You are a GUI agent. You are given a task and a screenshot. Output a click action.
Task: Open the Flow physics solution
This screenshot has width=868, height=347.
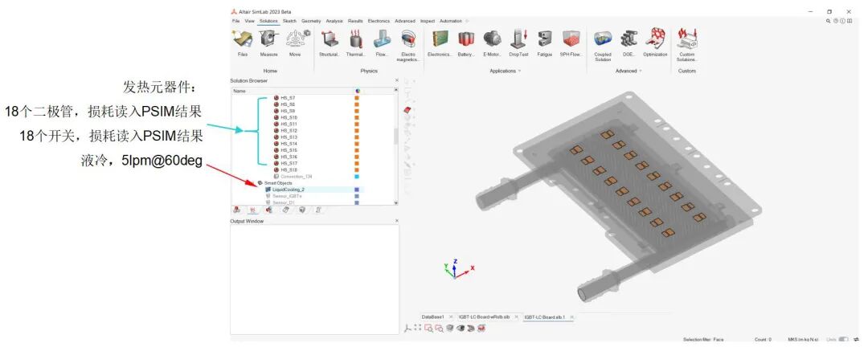pos(382,43)
